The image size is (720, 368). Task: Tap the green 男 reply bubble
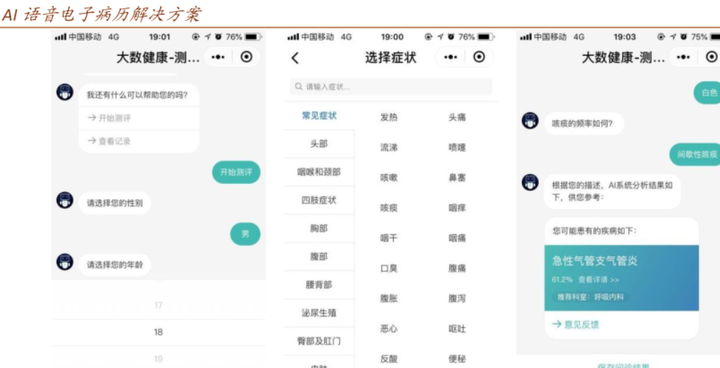[245, 234]
